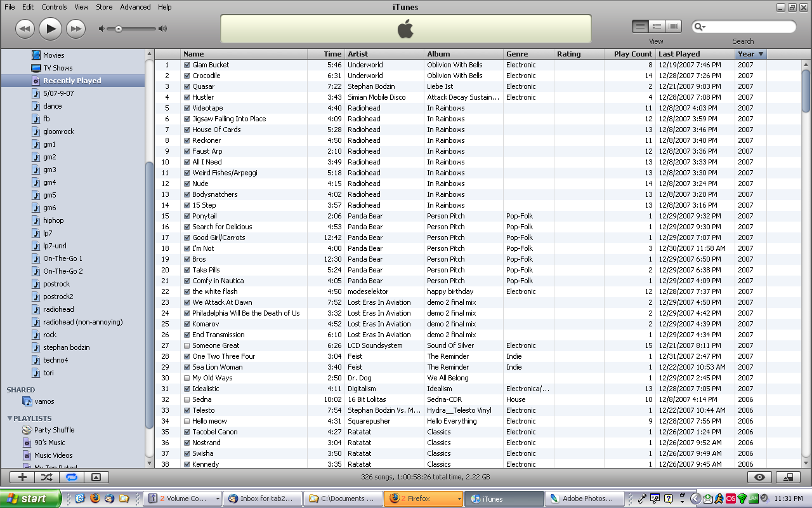Uncheck the Ponytail song checkbox

(x=187, y=216)
